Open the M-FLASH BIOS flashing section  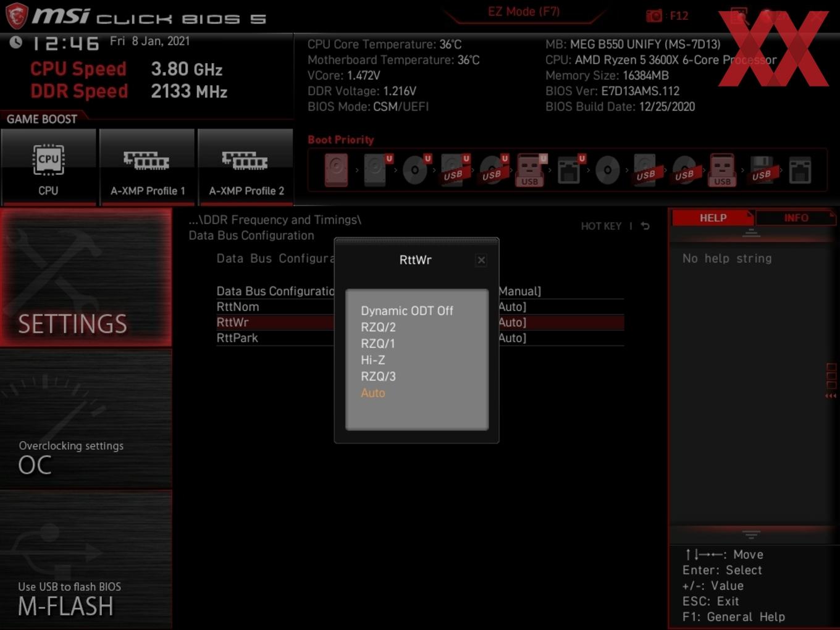[86, 561]
